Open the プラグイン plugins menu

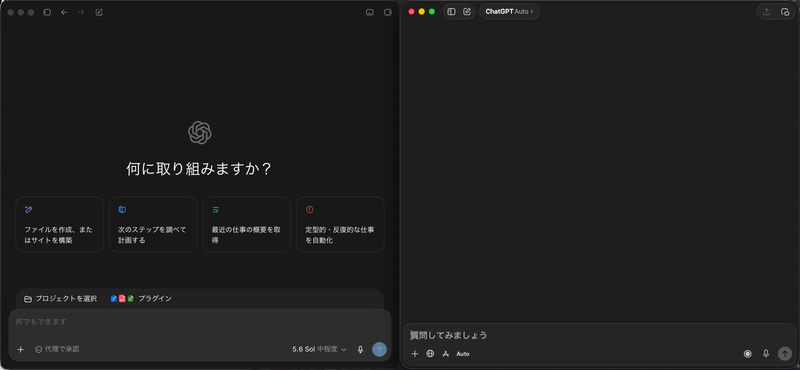coord(141,299)
